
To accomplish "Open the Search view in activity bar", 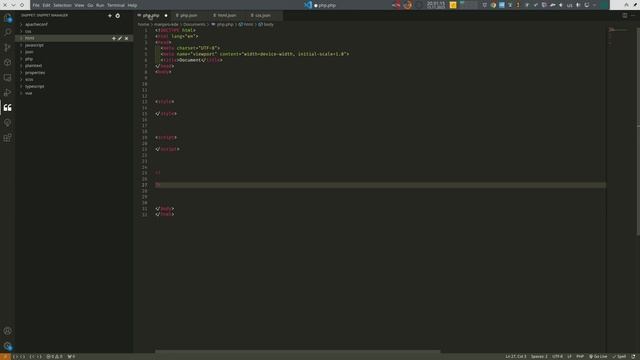I will click(7, 33).
